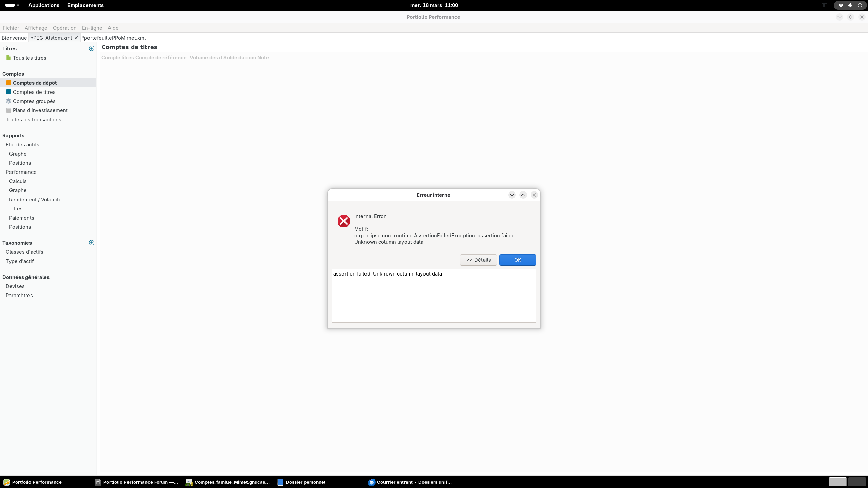The image size is (868, 488).
Task: Open Plans d'investissement grey icon entry
Action: point(40,110)
